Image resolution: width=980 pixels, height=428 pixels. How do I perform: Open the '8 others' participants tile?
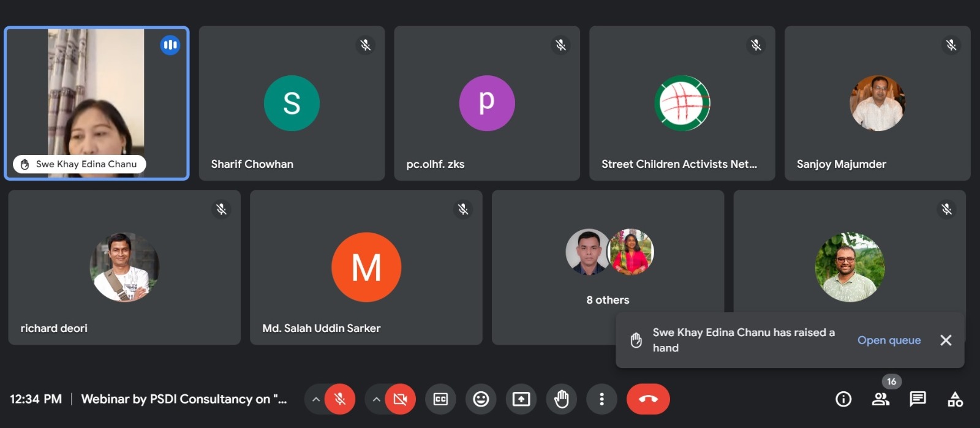608,263
